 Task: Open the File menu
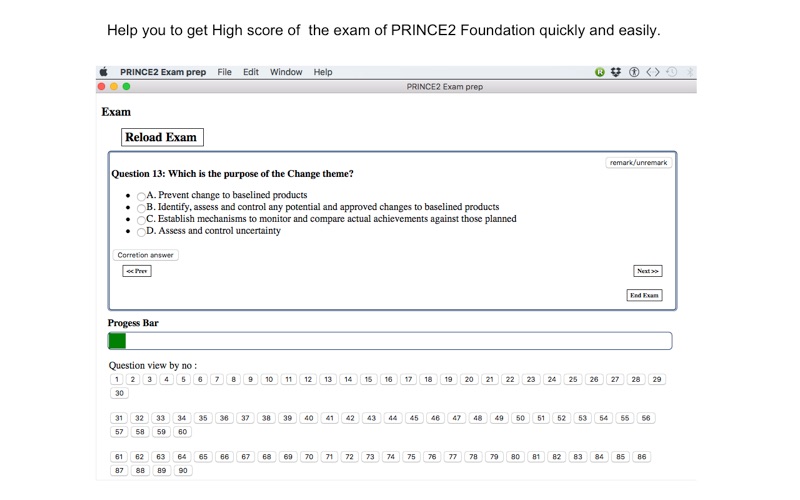click(224, 72)
